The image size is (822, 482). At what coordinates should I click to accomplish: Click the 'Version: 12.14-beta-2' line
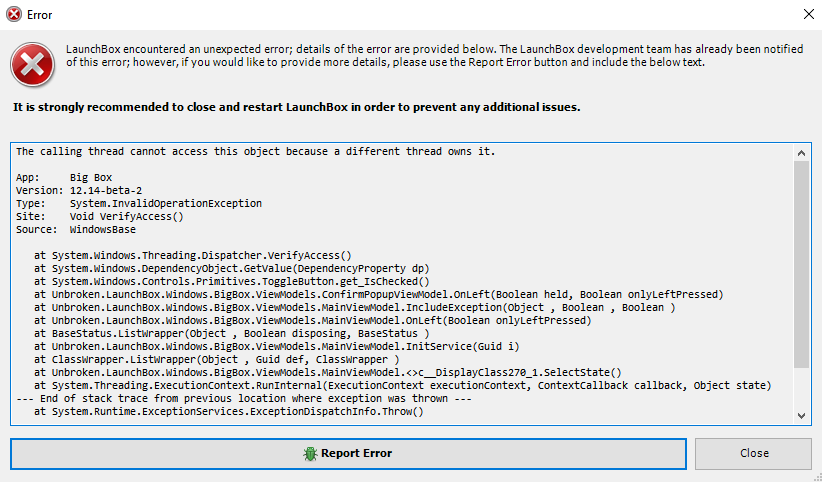pos(79,190)
